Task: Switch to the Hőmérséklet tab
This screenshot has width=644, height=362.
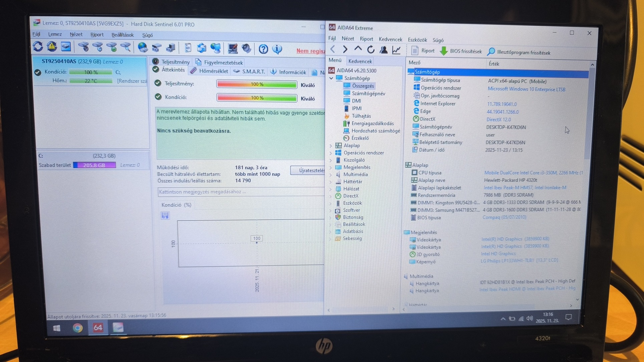Action: pyautogui.click(x=213, y=71)
